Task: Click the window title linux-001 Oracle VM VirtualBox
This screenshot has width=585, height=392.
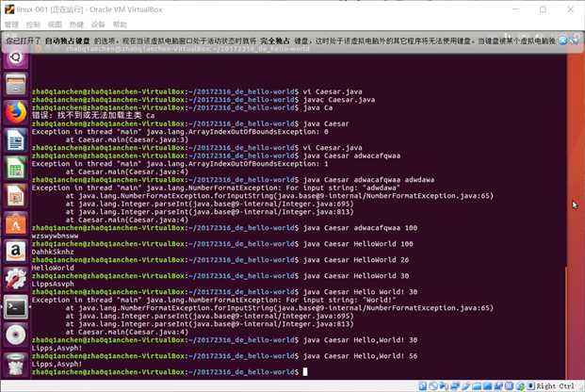Action: [89, 9]
